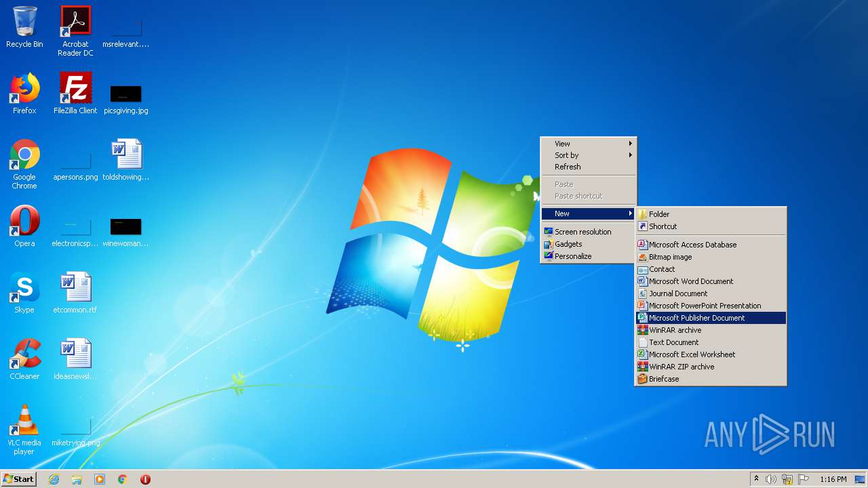Select the electronicsp file icon
Viewport: 868px width, 488px height.
pos(75,231)
